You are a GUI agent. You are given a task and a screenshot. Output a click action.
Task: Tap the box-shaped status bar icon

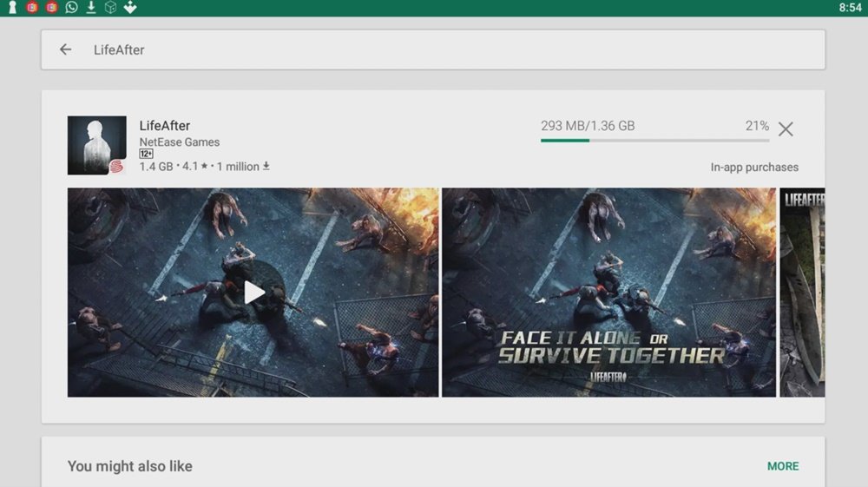click(111, 7)
